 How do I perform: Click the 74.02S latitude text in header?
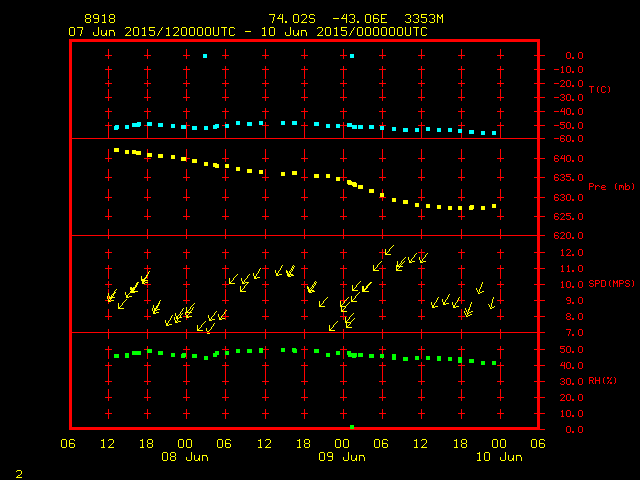tap(291, 19)
